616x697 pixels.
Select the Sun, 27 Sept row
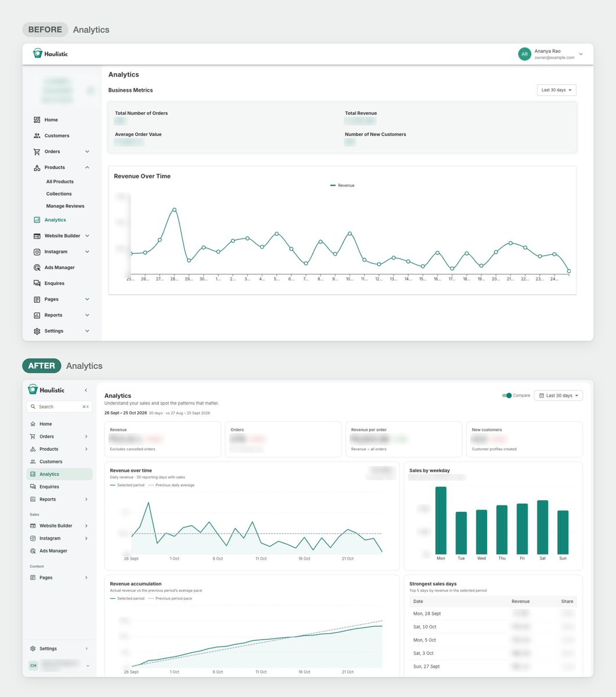[x=493, y=667]
